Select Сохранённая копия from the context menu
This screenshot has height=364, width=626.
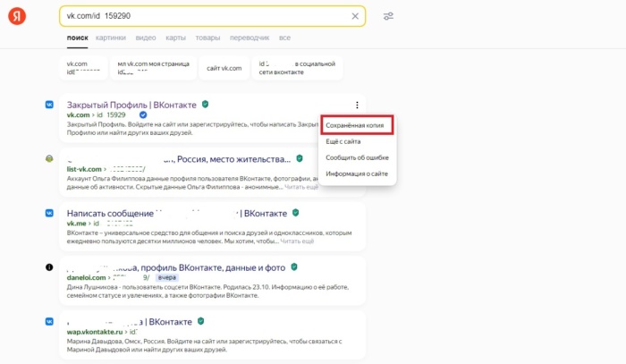[355, 126]
